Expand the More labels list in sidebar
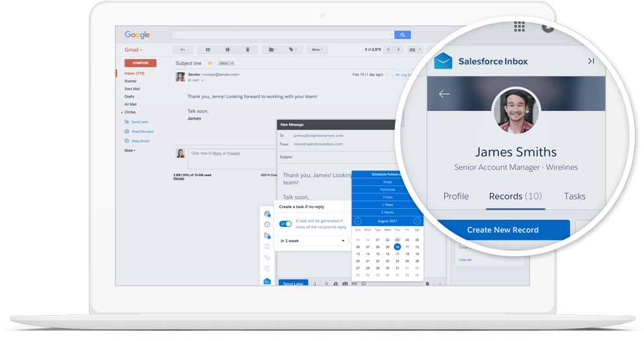The image size is (644, 341). point(130,150)
